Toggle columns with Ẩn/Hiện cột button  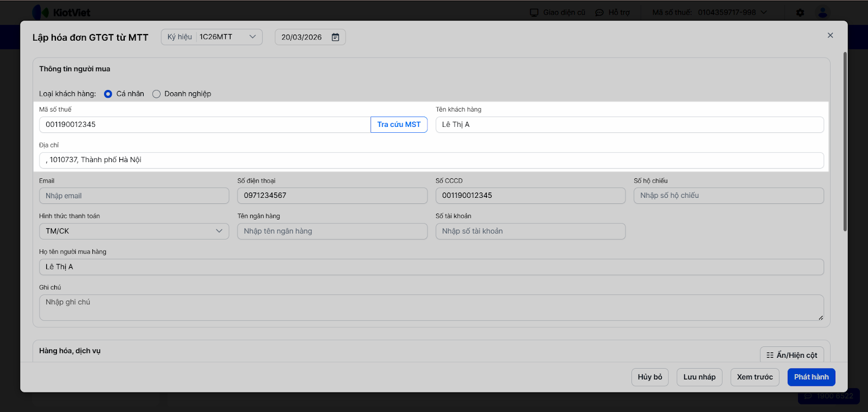(x=792, y=355)
